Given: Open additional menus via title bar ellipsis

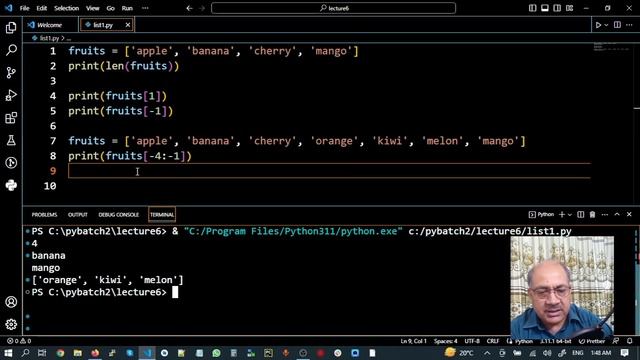Looking at the screenshot, I should [145, 8].
